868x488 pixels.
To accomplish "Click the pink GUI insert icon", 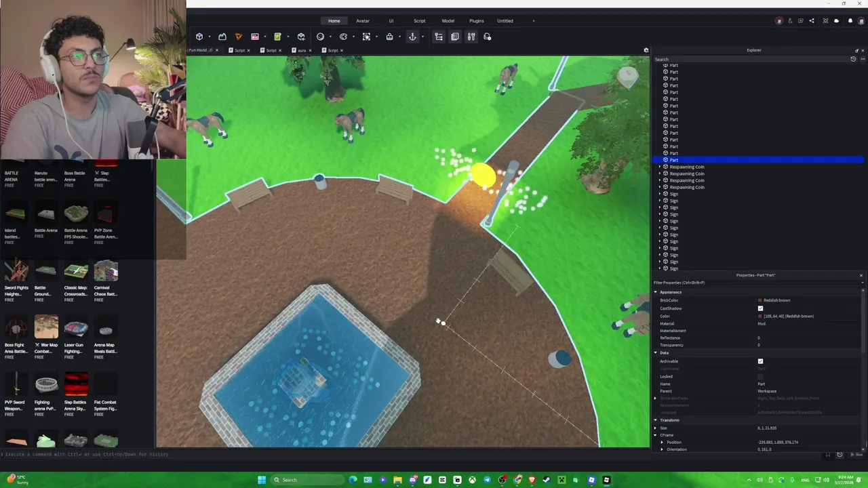I will click(255, 37).
